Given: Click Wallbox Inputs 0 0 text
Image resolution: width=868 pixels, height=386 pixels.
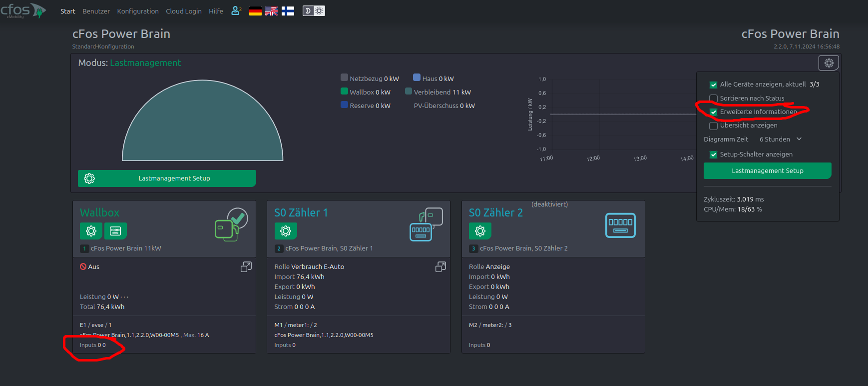Looking at the screenshot, I should (x=93, y=345).
